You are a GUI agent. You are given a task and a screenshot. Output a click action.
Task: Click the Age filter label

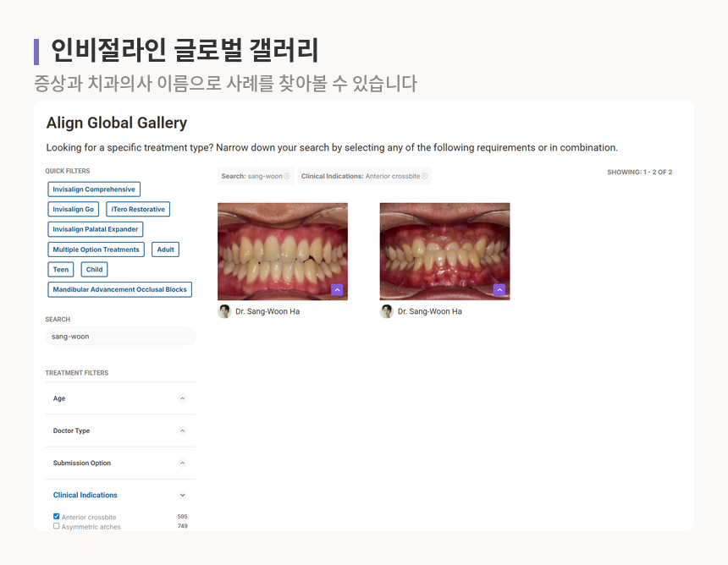point(59,398)
